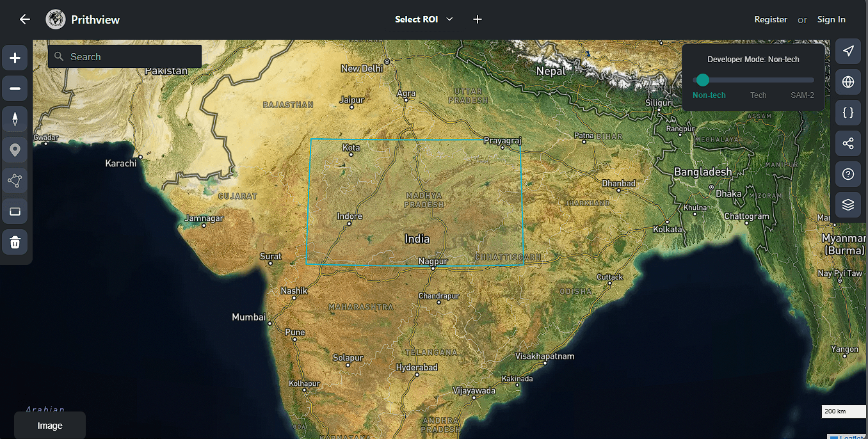Open the map layers panel
Screen dimensions: 868x439
(848, 205)
